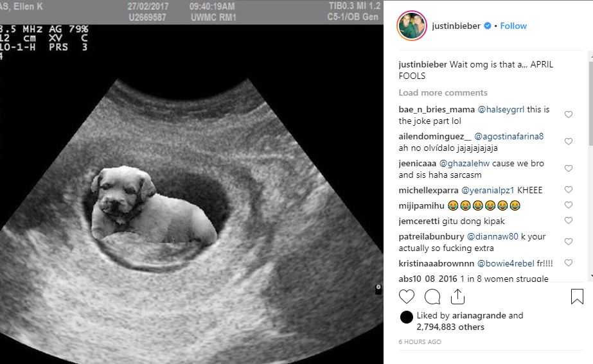Viewport: 593px width, 364px height.
Task: Load more comments
Action: [x=443, y=92]
